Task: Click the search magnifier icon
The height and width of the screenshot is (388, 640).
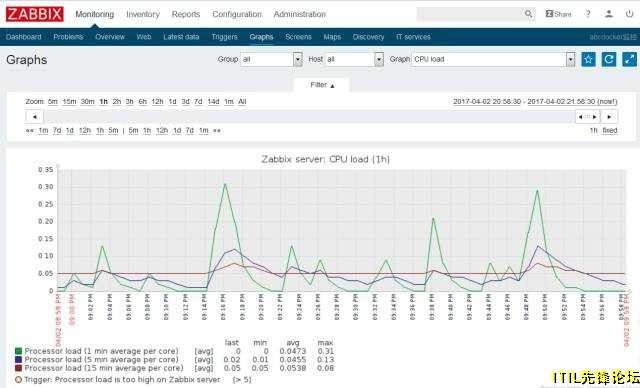Action: (x=529, y=14)
